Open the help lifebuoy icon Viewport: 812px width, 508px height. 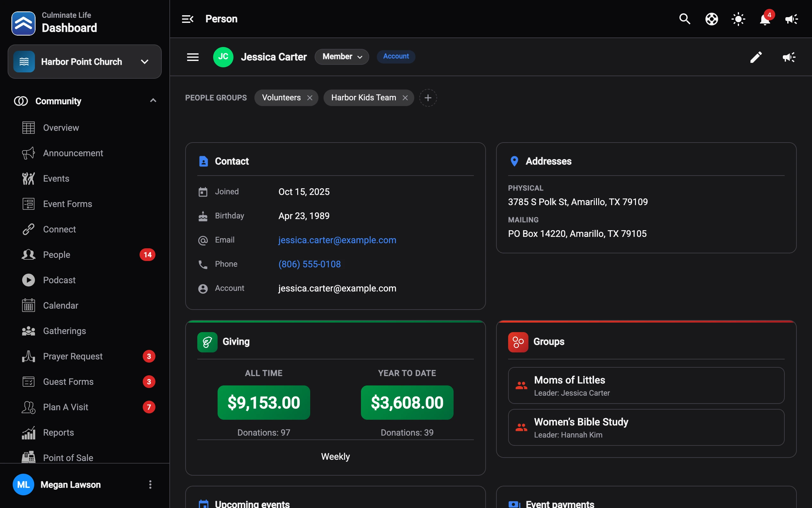[x=711, y=19]
